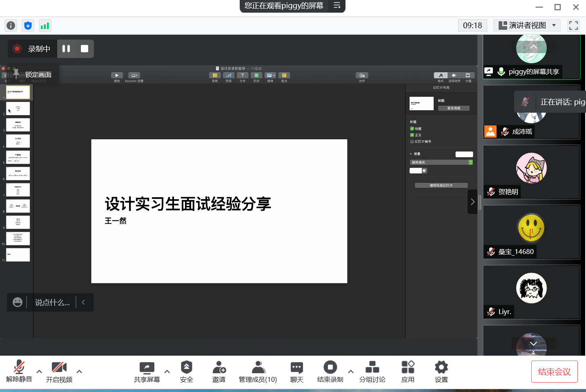This screenshot has height=392, width=586.
Task: Insert a table using the 表格 icon
Action: pyautogui.click(x=215, y=75)
